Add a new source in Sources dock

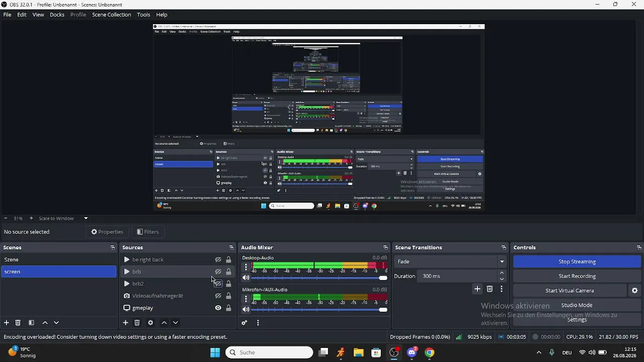[x=126, y=323]
